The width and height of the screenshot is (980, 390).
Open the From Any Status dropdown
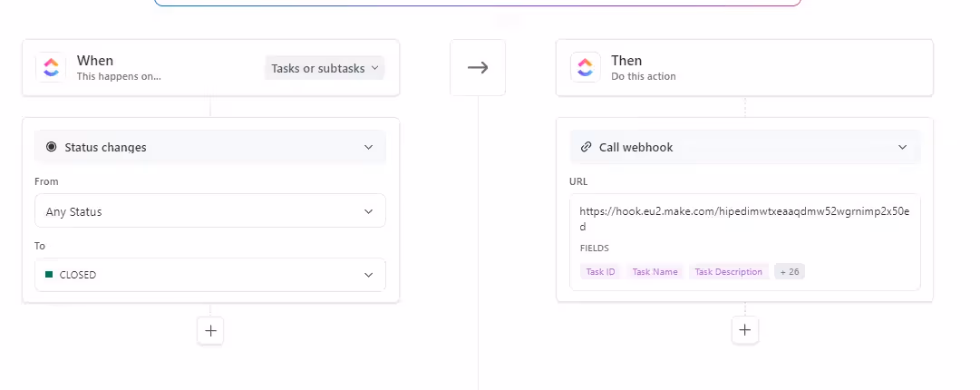click(x=210, y=211)
